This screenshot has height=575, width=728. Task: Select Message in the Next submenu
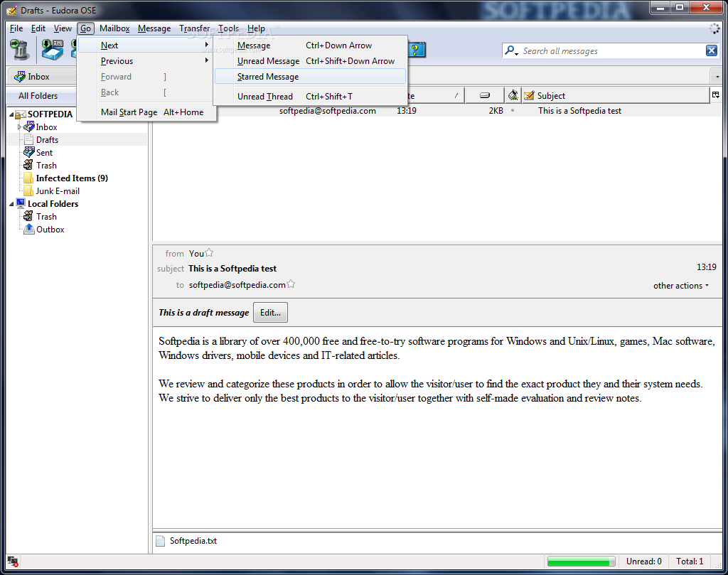pyautogui.click(x=310, y=45)
